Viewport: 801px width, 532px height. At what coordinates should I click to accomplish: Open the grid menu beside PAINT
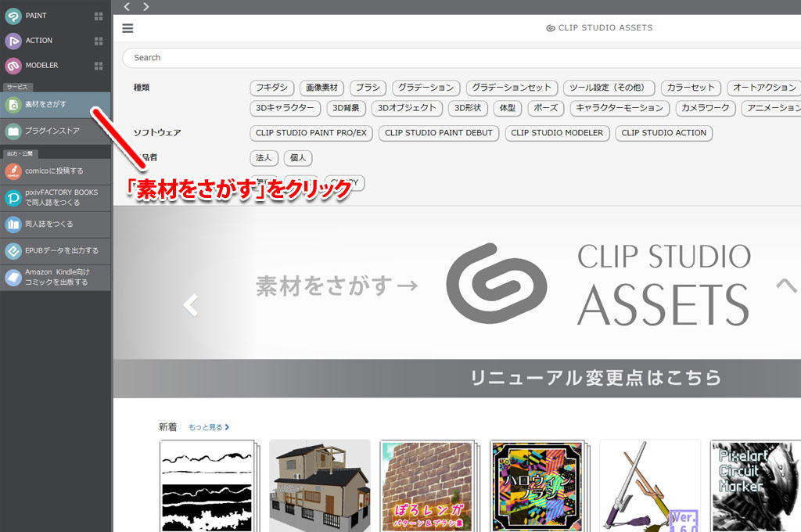pos(99,16)
